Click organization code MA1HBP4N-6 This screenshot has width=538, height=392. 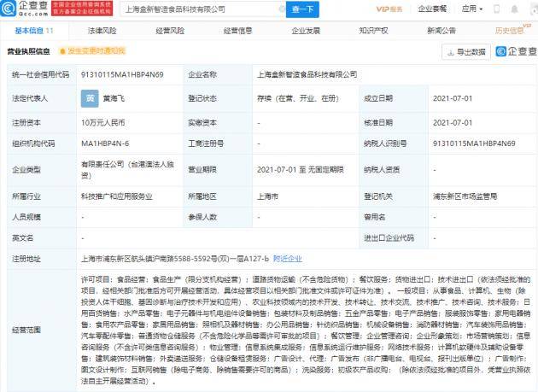[105, 143]
